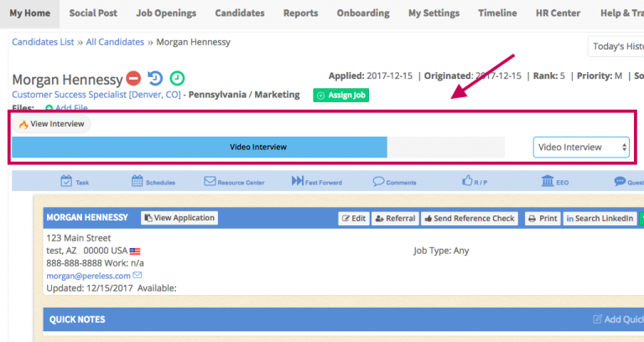Screen dimensions: 644x342
Task: Follow the All Candidates breadcrumb link
Action: pyautogui.click(x=115, y=42)
